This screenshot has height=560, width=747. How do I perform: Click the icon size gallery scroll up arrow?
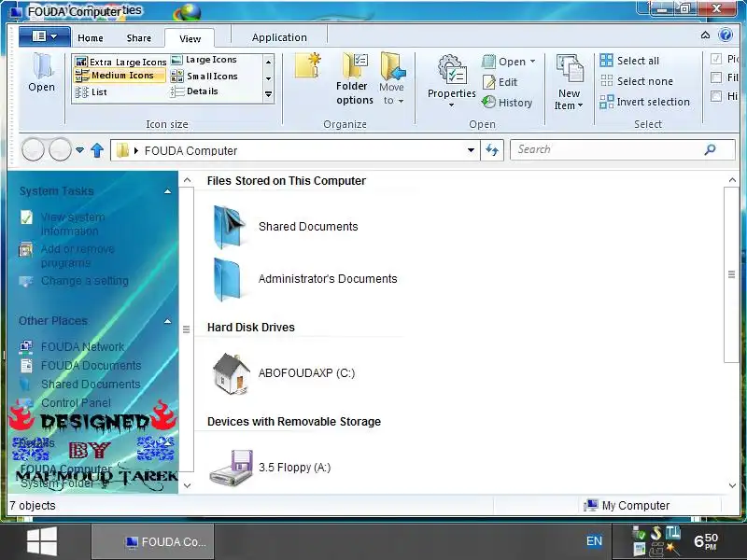click(269, 62)
